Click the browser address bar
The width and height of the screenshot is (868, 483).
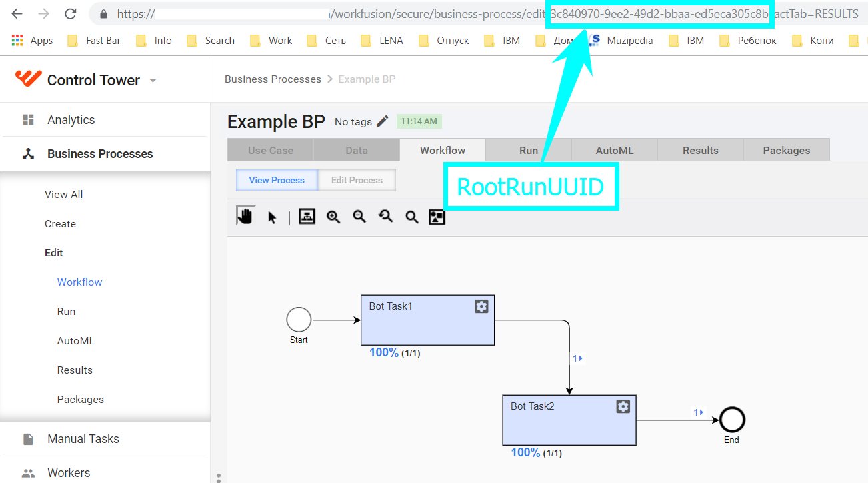click(477, 14)
